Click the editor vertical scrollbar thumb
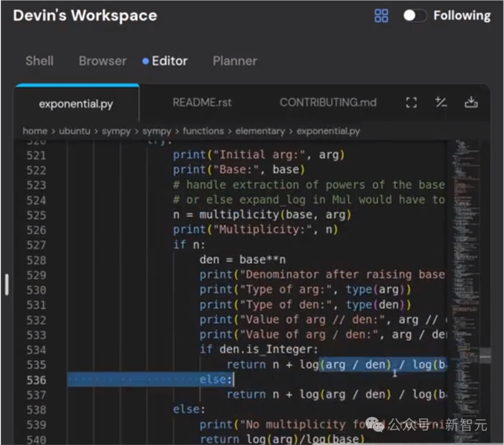Screen dimensions: 504x445 coord(485,356)
